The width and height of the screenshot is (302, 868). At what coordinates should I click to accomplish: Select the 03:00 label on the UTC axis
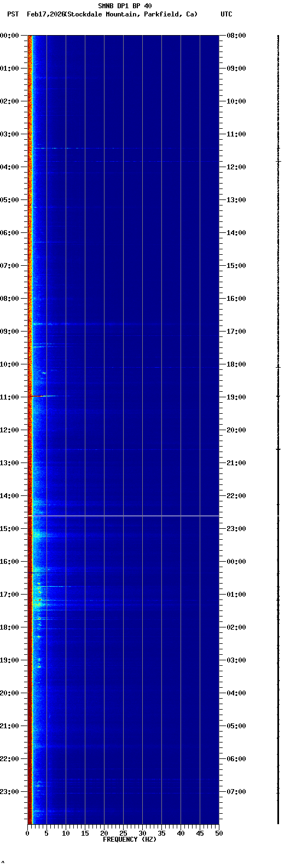click(236, 660)
